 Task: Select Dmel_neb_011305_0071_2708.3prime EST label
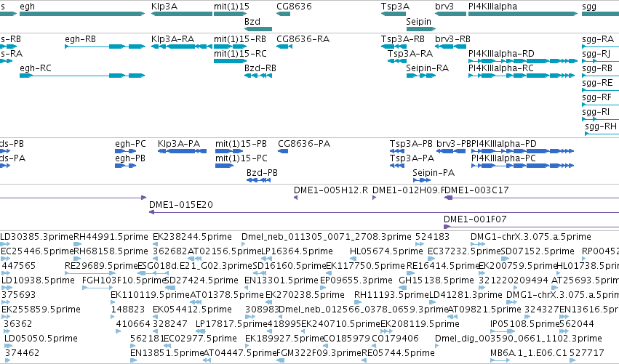coord(327,237)
